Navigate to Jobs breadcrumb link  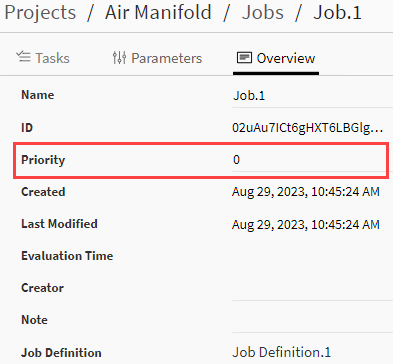(263, 12)
